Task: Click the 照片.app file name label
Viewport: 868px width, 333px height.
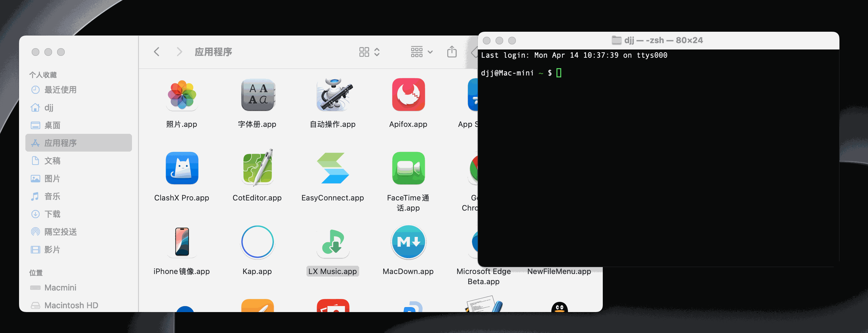Action: [x=181, y=124]
